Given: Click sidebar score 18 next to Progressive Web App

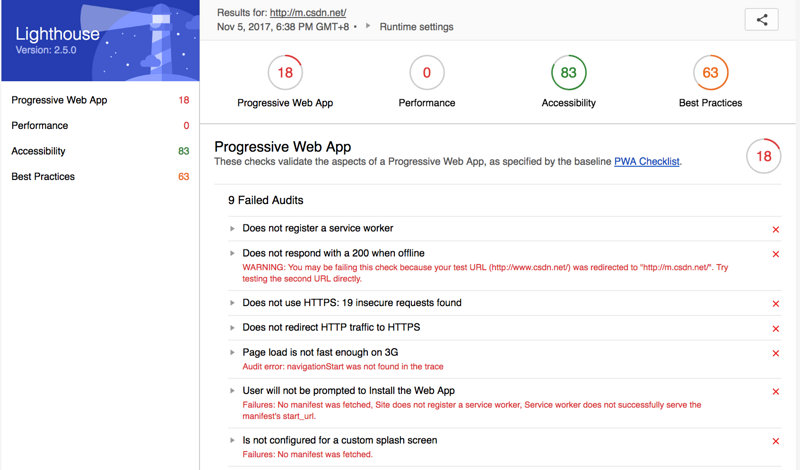Looking at the screenshot, I should pos(184,100).
